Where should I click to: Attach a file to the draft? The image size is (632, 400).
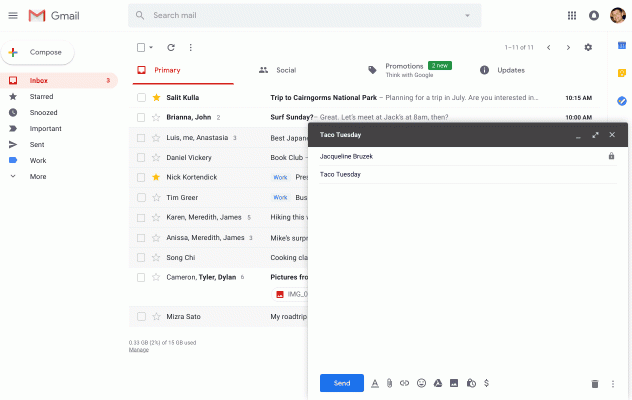(389, 383)
